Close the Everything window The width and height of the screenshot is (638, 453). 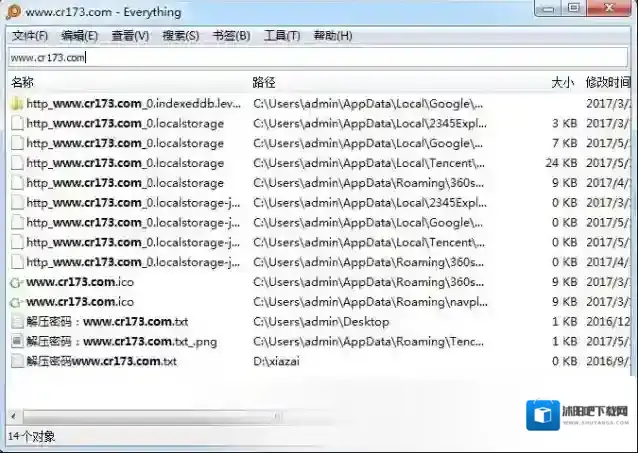609,8
